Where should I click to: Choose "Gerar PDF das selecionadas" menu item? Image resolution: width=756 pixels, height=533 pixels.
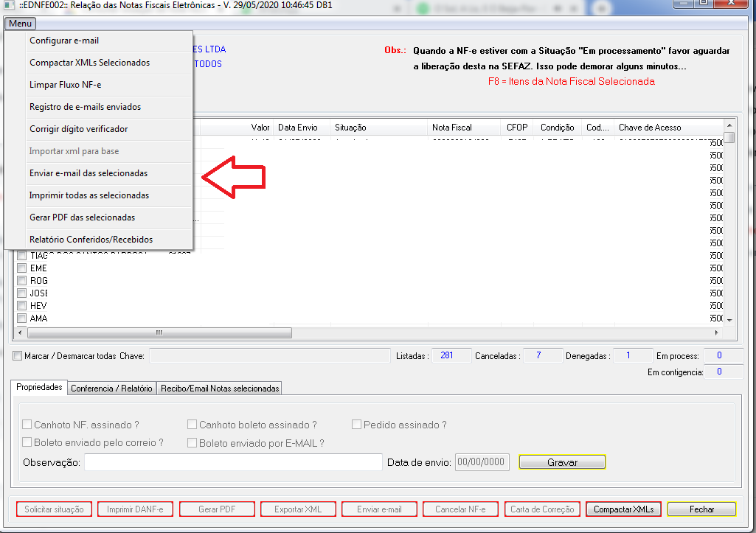tap(82, 217)
